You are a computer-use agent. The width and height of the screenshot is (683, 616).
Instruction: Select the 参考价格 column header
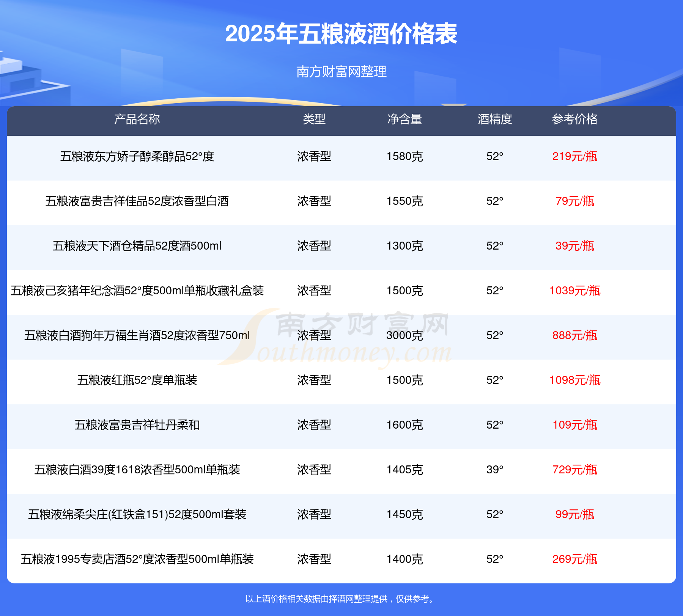coord(575,119)
